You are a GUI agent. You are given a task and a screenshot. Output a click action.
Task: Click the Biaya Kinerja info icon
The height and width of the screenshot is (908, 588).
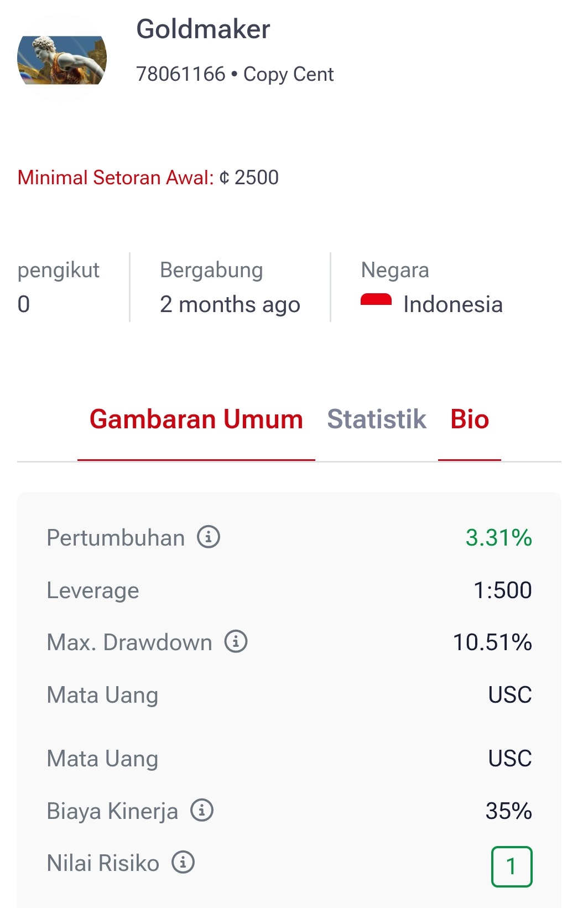[202, 810]
